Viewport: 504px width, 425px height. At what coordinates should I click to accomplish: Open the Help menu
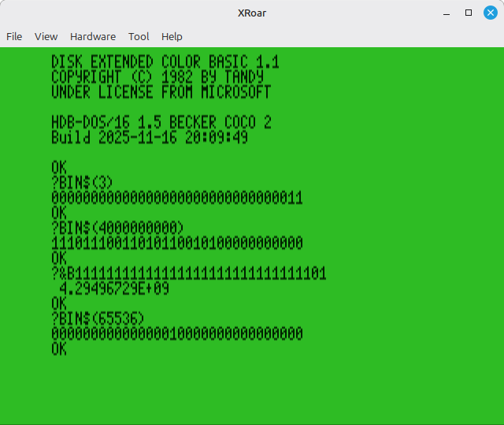172,36
